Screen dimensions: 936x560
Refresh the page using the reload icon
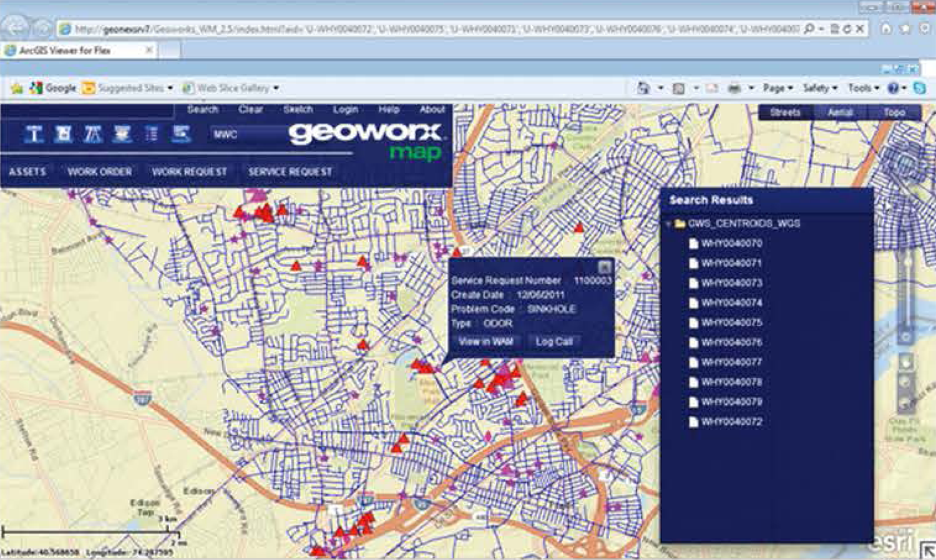[x=847, y=29]
